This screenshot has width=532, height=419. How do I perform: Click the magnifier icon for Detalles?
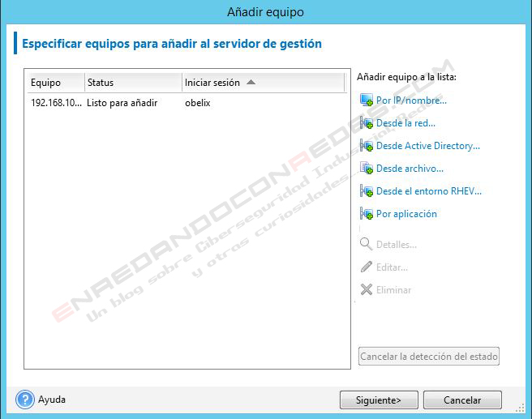pyautogui.click(x=366, y=245)
